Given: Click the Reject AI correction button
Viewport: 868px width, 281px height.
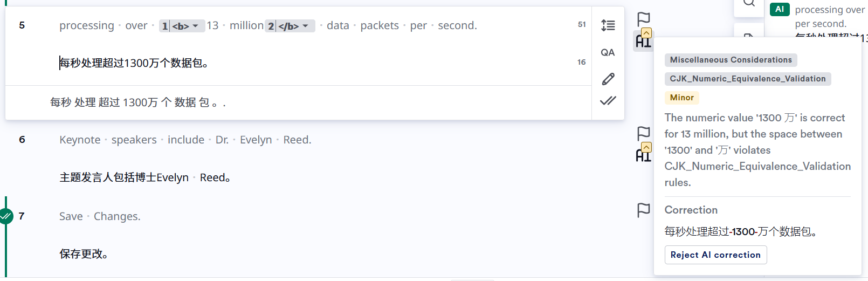Looking at the screenshot, I should 715,255.
